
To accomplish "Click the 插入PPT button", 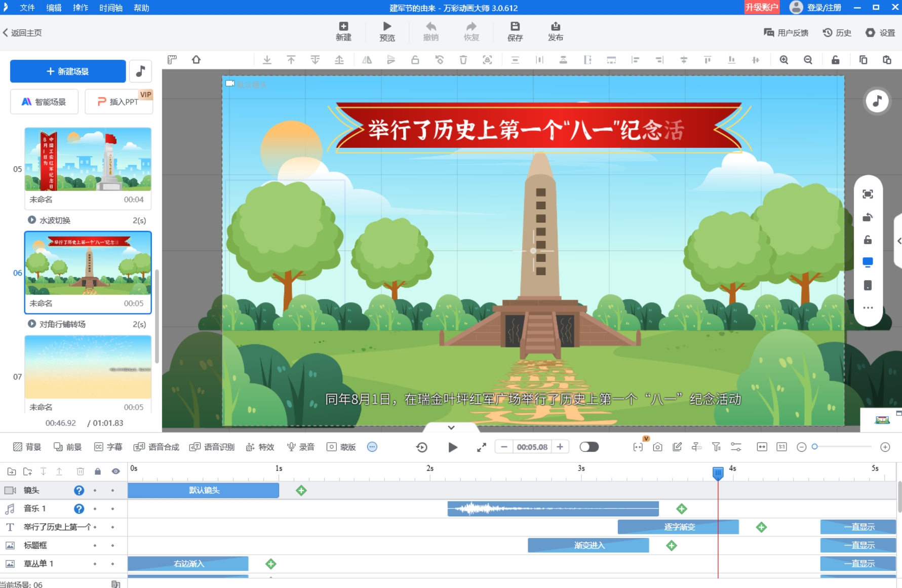I will pyautogui.click(x=119, y=102).
